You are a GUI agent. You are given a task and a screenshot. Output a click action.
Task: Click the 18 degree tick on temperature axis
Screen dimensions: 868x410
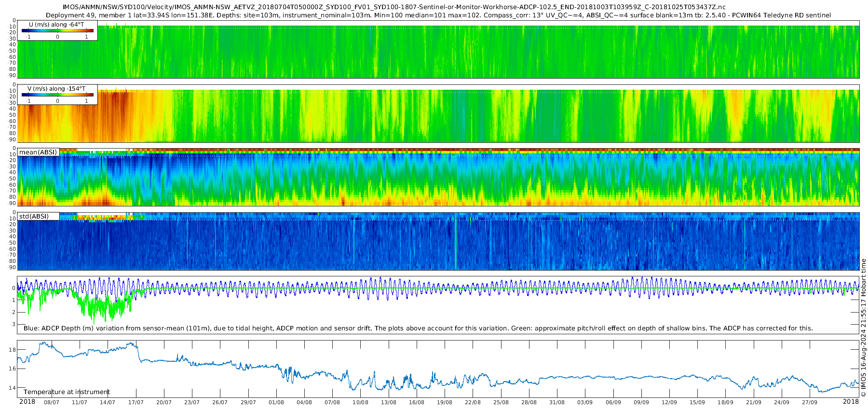pos(13,350)
